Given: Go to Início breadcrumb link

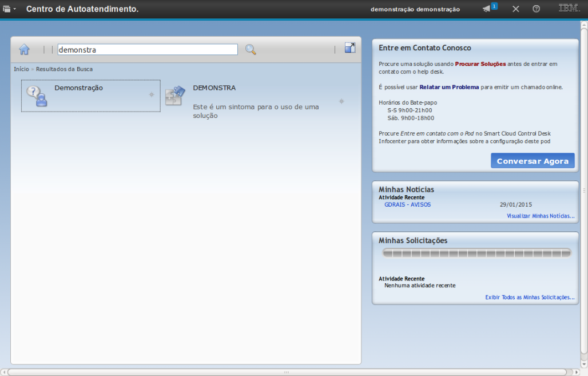Looking at the screenshot, I should [x=21, y=69].
